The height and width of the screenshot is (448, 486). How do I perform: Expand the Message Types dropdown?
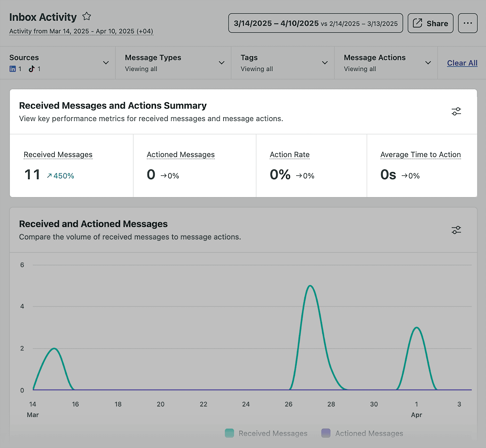pos(221,63)
